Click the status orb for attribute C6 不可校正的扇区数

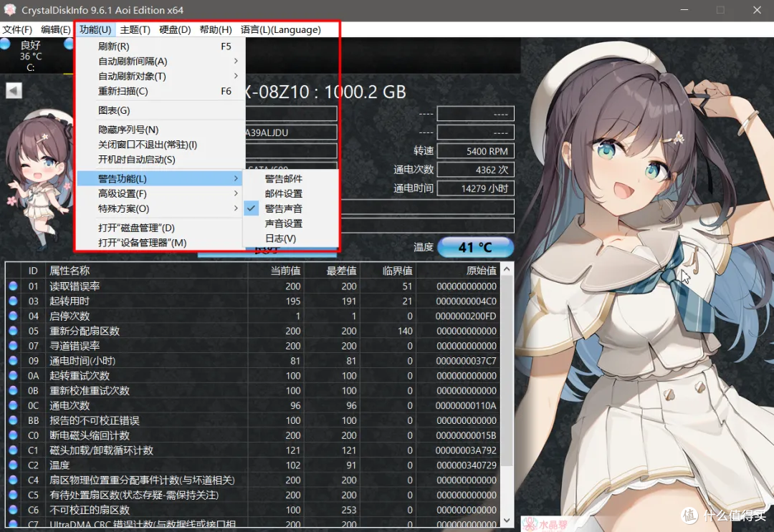point(14,510)
